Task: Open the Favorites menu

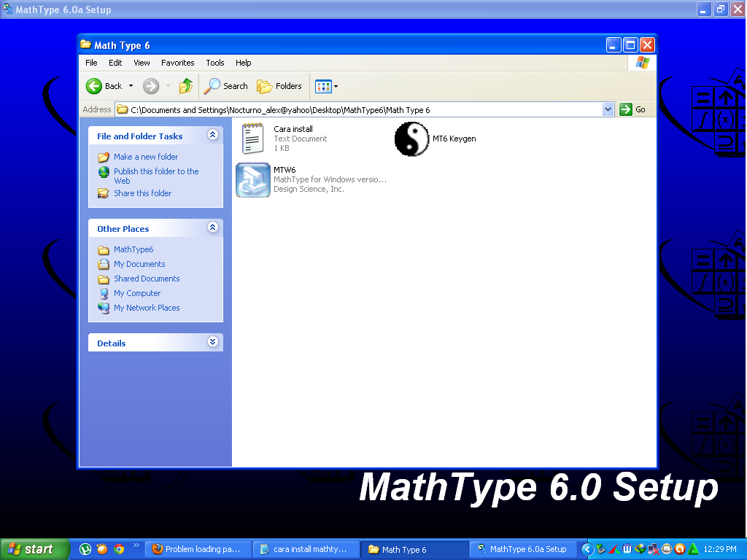Action: coord(178,63)
